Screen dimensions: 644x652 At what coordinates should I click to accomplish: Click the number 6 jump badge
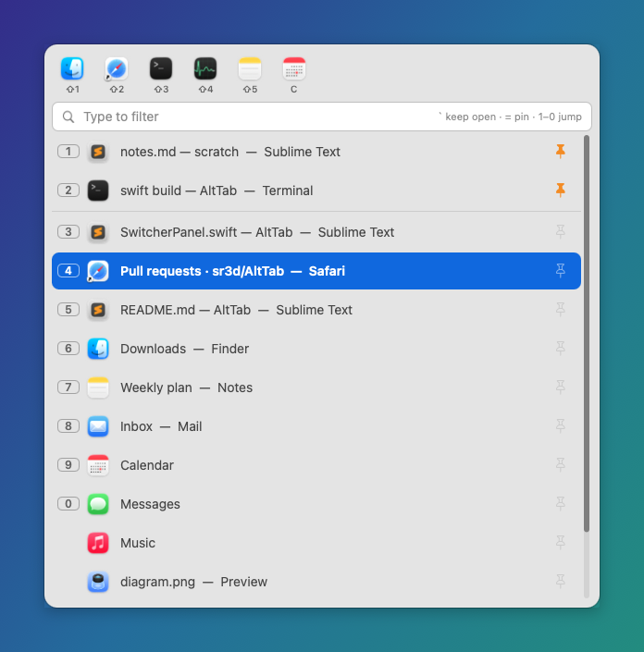point(68,348)
